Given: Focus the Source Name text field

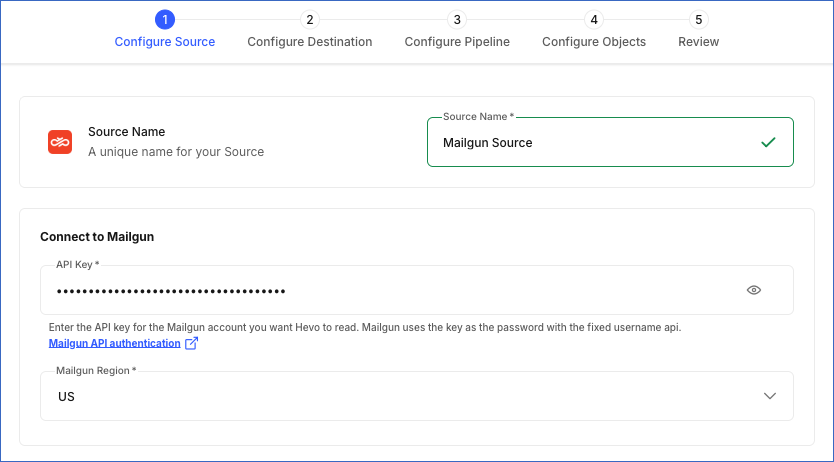Looking at the screenshot, I should pyautogui.click(x=610, y=142).
